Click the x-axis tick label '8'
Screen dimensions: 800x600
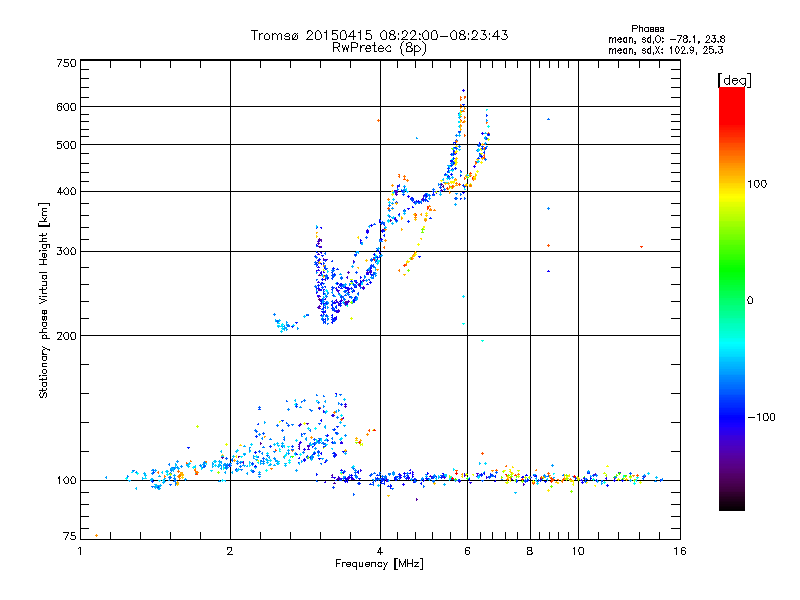(x=530, y=551)
